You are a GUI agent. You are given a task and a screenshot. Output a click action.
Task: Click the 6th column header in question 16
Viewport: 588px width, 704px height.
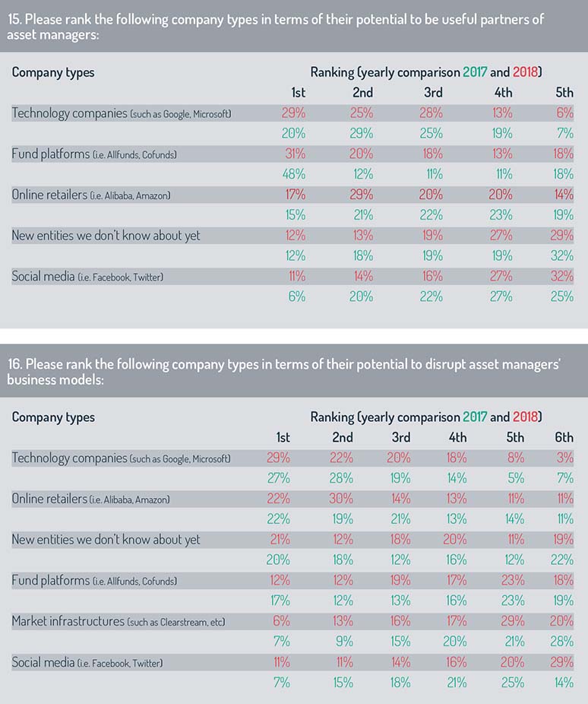[x=564, y=437]
